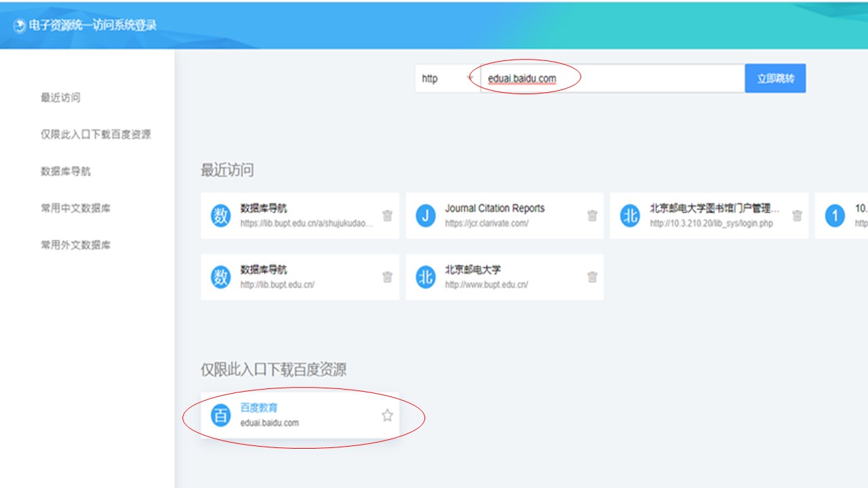868x488 pixels.
Task: Click the 百 icon of 百度教育 card
Action: click(x=220, y=415)
